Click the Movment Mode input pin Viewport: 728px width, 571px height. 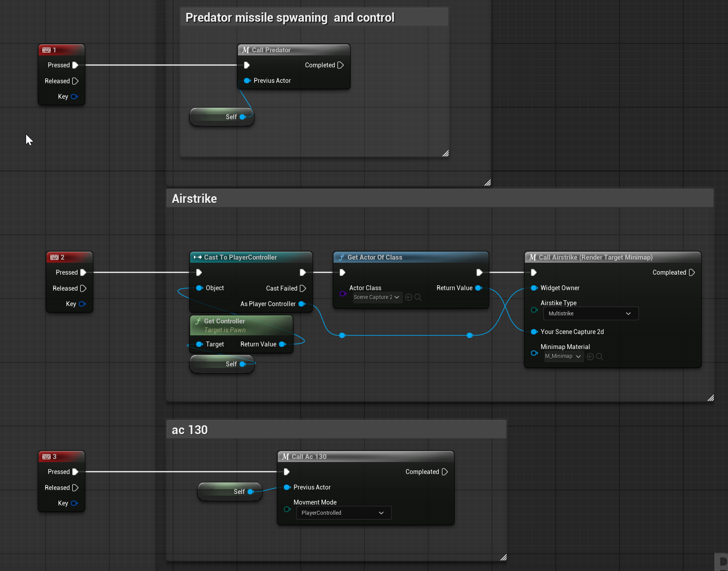pyautogui.click(x=287, y=509)
